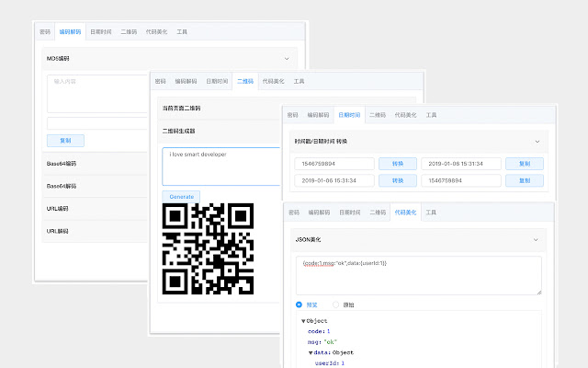Copy the 2019-01-06 15:31:34 result with 复制
Viewport: 588px width, 368px height.
(x=525, y=164)
